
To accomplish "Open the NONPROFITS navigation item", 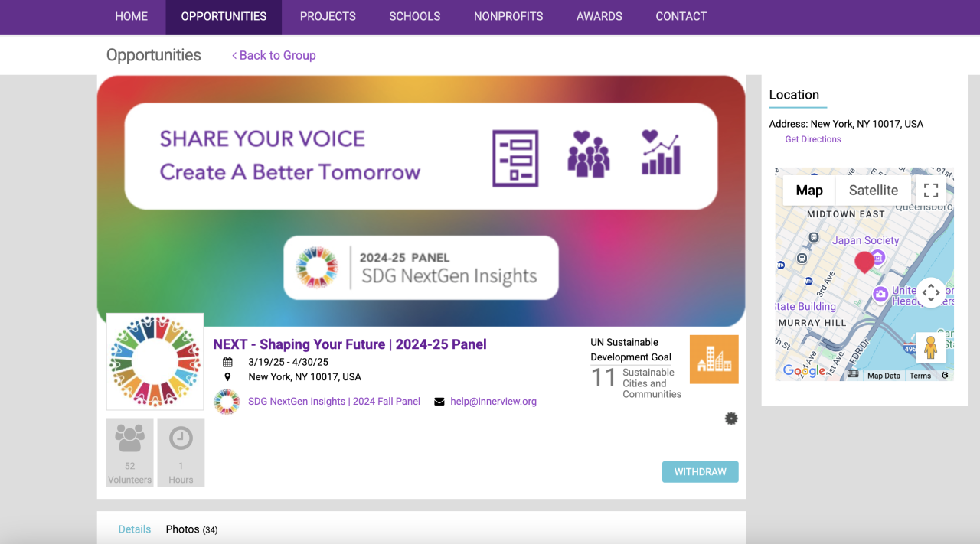I will point(508,16).
